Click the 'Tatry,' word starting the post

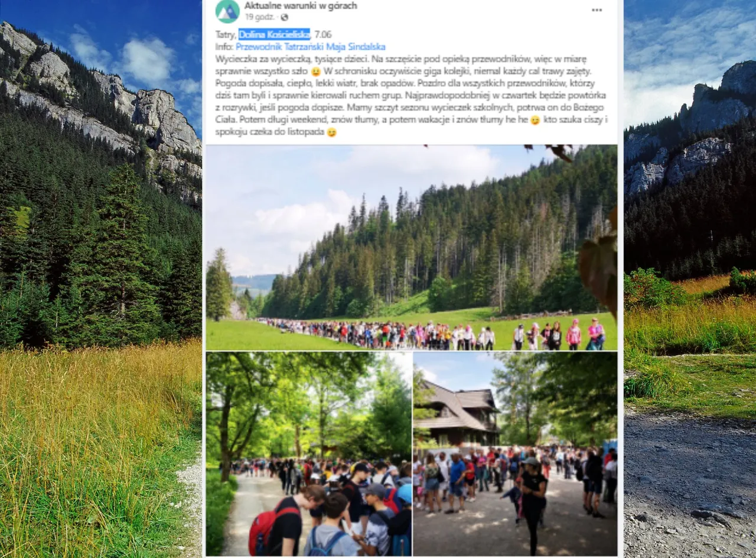(x=226, y=34)
